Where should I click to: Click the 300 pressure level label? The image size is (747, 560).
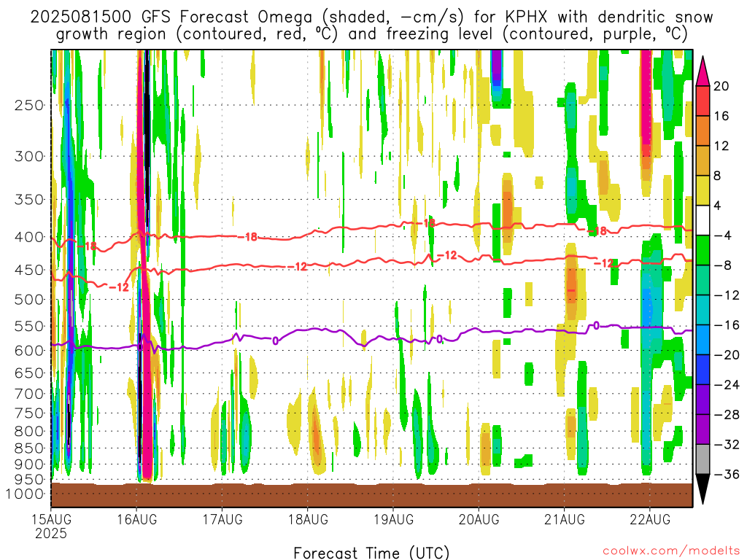click(x=29, y=156)
